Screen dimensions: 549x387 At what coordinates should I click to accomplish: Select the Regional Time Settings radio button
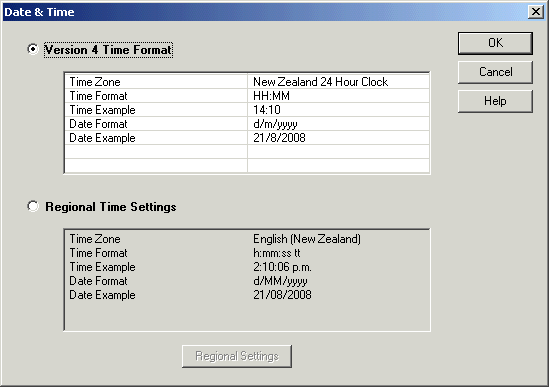click(33, 206)
